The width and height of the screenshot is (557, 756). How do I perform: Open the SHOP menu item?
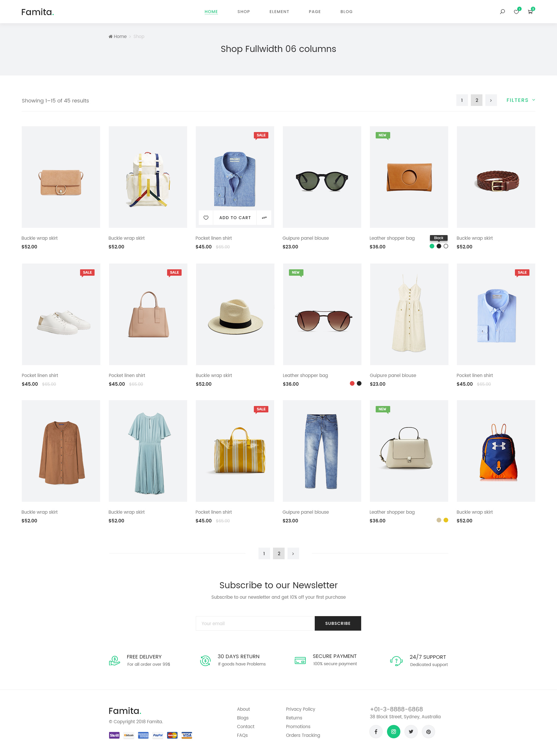(x=243, y=12)
